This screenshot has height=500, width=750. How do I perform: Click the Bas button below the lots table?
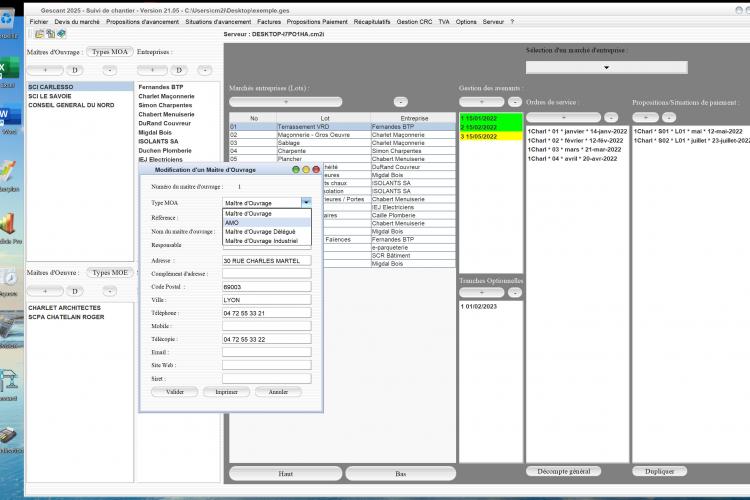400,473
